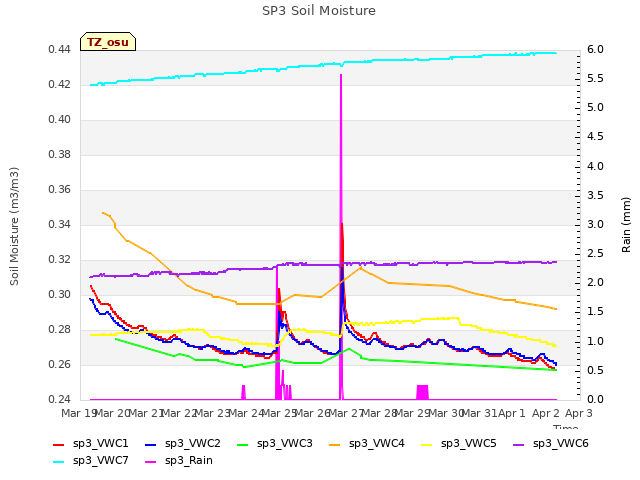Click the 1.0 rain axis value

click(596, 342)
